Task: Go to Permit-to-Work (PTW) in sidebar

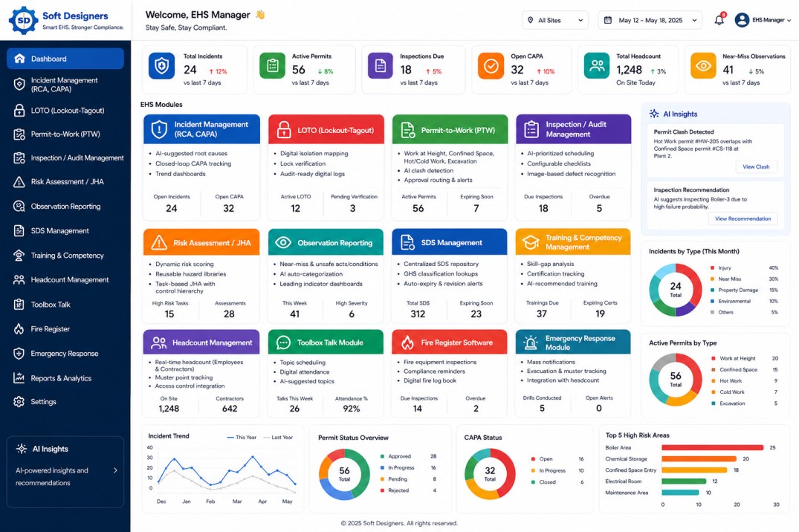Action: pos(65,134)
